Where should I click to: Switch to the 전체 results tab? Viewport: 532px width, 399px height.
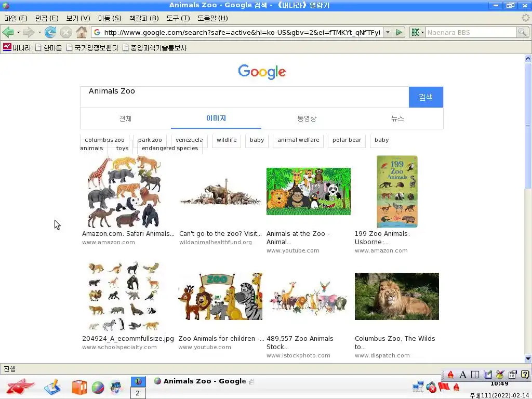[x=126, y=118]
